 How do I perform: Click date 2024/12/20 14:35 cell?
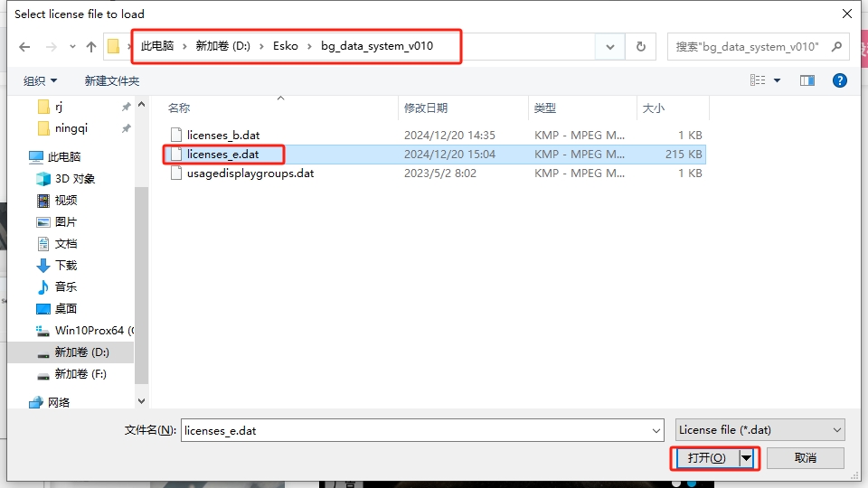(x=449, y=135)
